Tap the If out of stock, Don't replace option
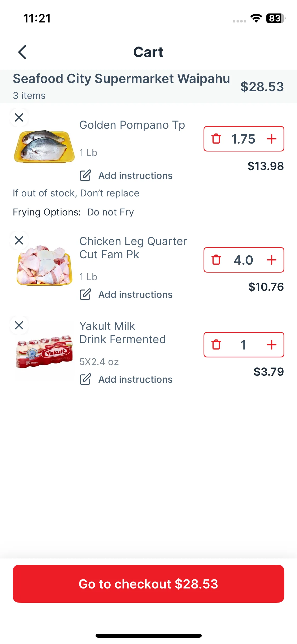The height and width of the screenshot is (644, 297). (76, 193)
